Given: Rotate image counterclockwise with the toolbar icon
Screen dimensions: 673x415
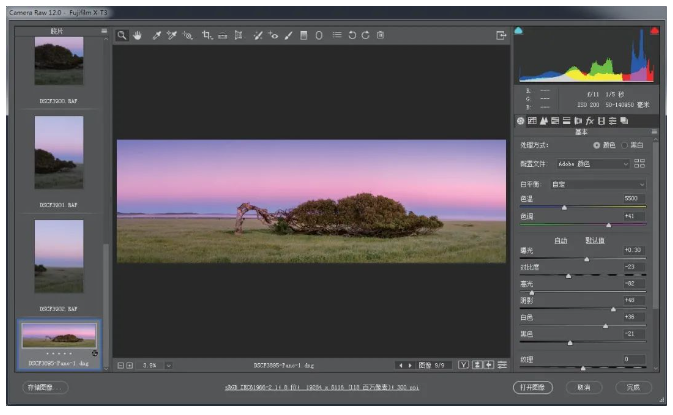Looking at the screenshot, I should 351,35.
